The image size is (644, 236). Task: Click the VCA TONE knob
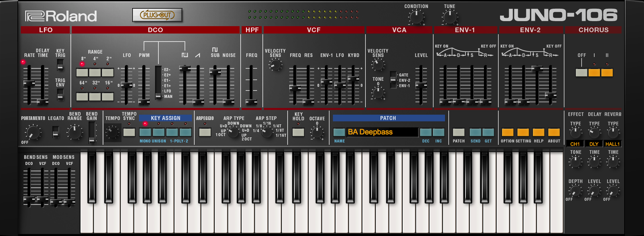point(378,93)
